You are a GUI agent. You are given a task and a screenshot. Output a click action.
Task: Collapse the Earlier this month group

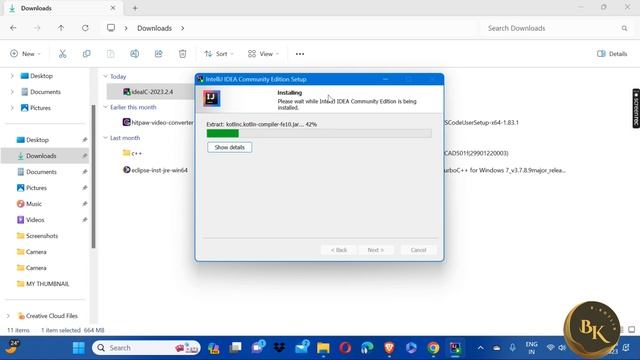pos(105,107)
